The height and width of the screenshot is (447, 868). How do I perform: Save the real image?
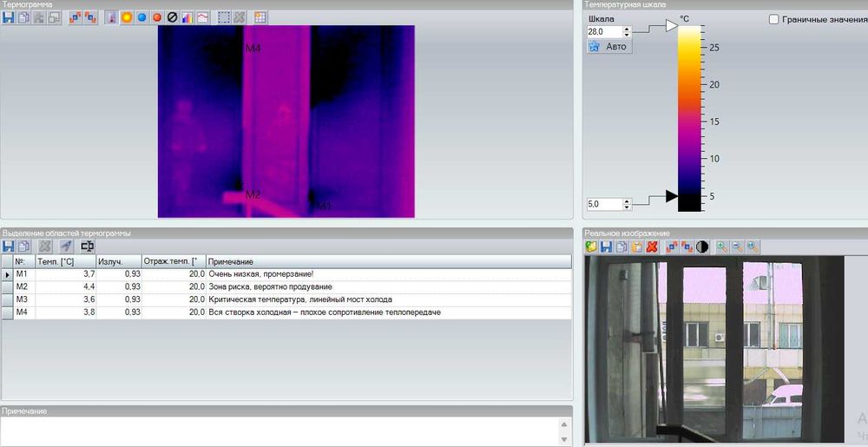(607, 247)
